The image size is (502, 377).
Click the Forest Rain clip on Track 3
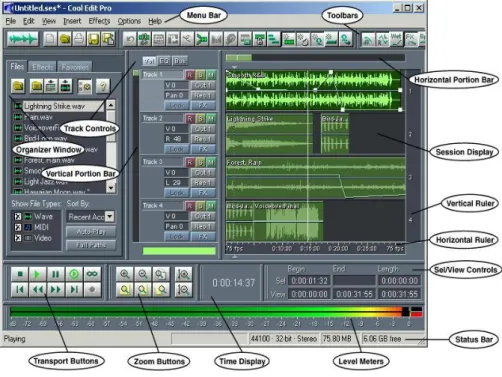[315, 178]
